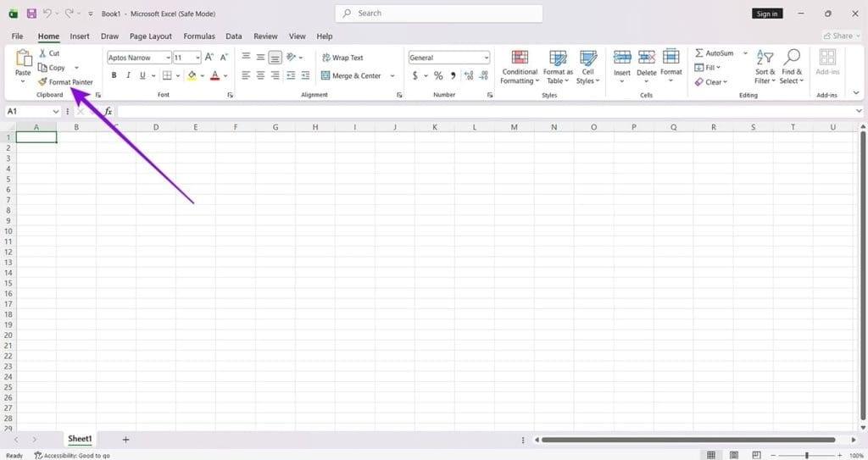Screen dimensions: 868x460
Task: Align text left
Action: (x=246, y=75)
